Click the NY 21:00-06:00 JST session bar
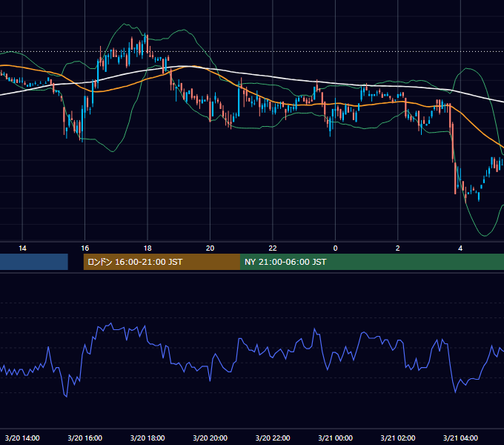Image resolution: width=504 pixels, height=445 pixels. tap(372, 262)
